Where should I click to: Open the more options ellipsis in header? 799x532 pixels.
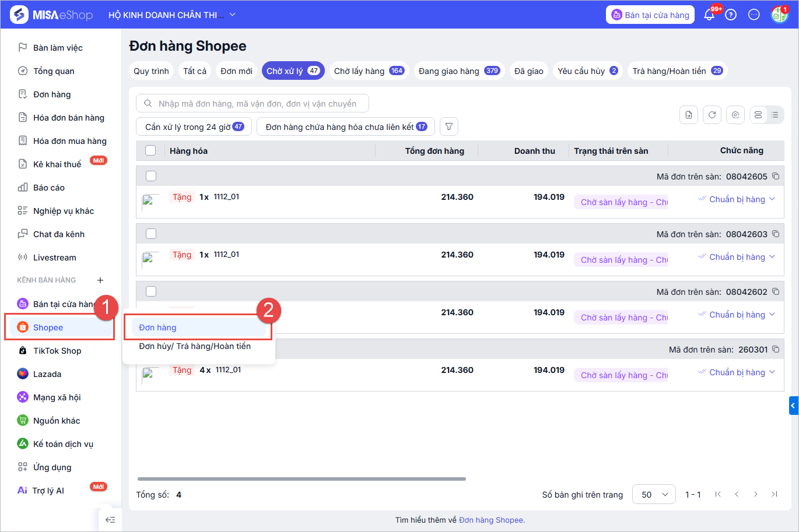pyautogui.click(x=754, y=15)
